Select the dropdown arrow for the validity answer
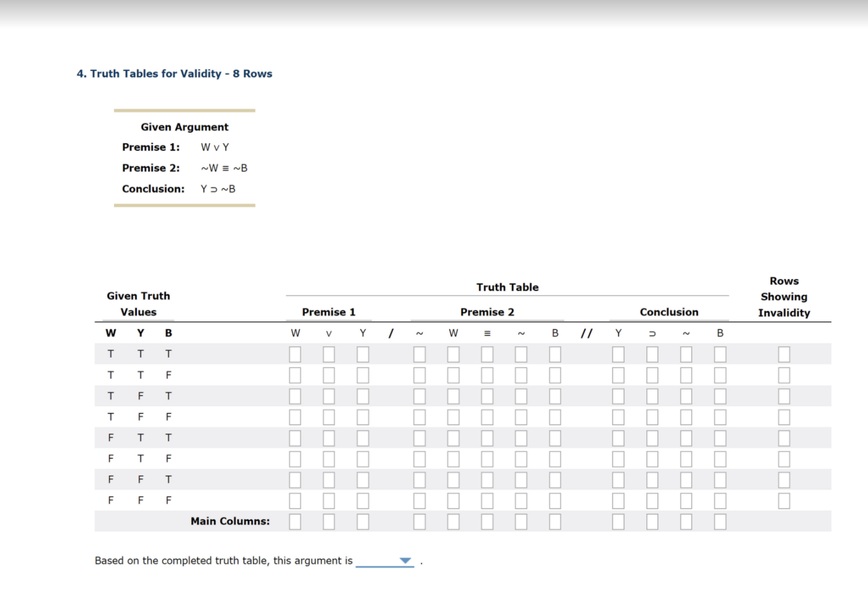Screen dimensions: 868x603 pyautogui.click(x=405, y=560)
